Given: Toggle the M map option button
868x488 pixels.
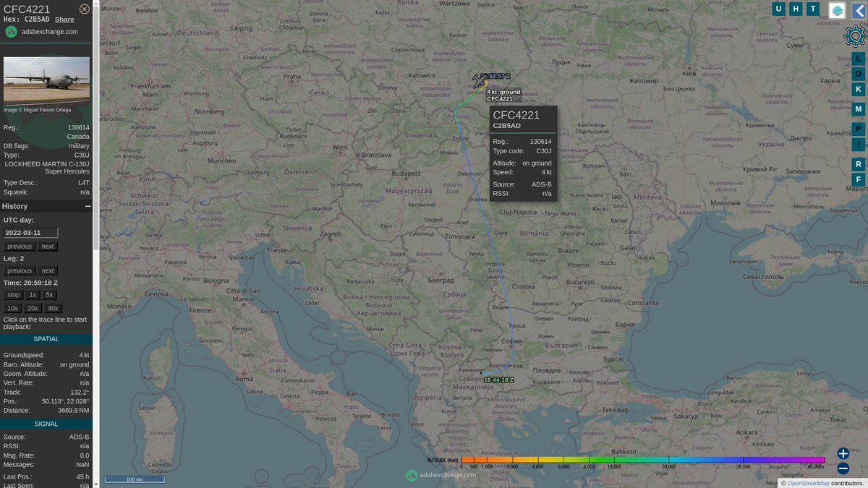Looking at the screenshot, I should pos(859,109).
